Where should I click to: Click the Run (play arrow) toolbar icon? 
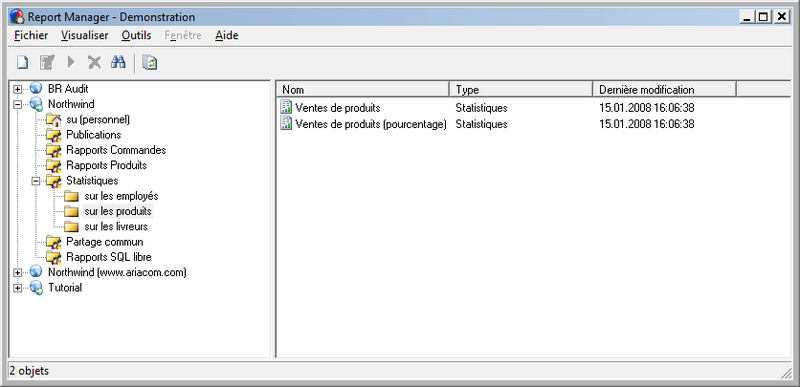tap(71, 63)
